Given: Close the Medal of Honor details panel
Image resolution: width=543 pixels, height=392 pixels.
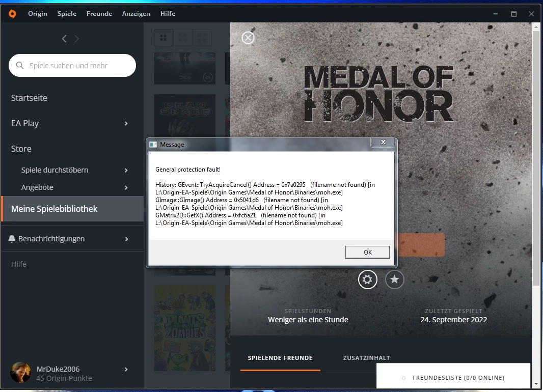Looking at the screenshot, I should (x=248, y=38).
